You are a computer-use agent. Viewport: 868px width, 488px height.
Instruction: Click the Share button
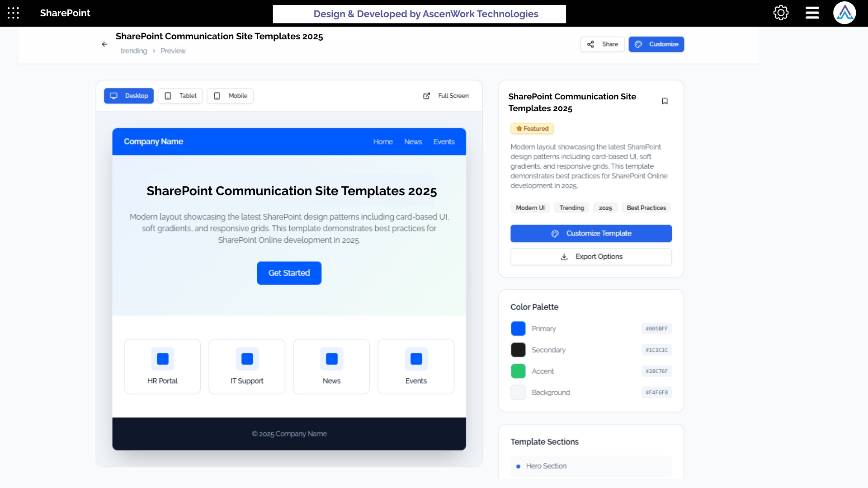pyautogui.click(x=602, y=44)
